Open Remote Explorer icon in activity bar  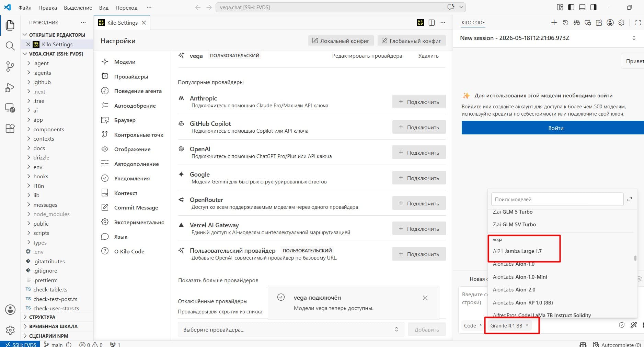[x=10, y=108]
